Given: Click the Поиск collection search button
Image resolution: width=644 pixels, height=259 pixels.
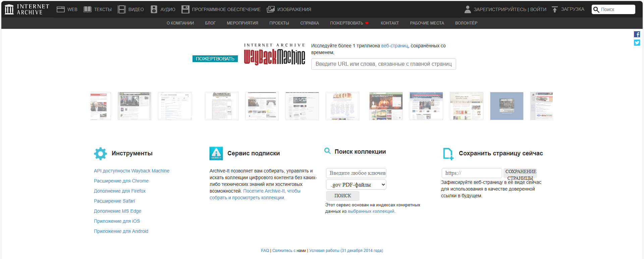Looking at the screenshot, I should (342, 196).
